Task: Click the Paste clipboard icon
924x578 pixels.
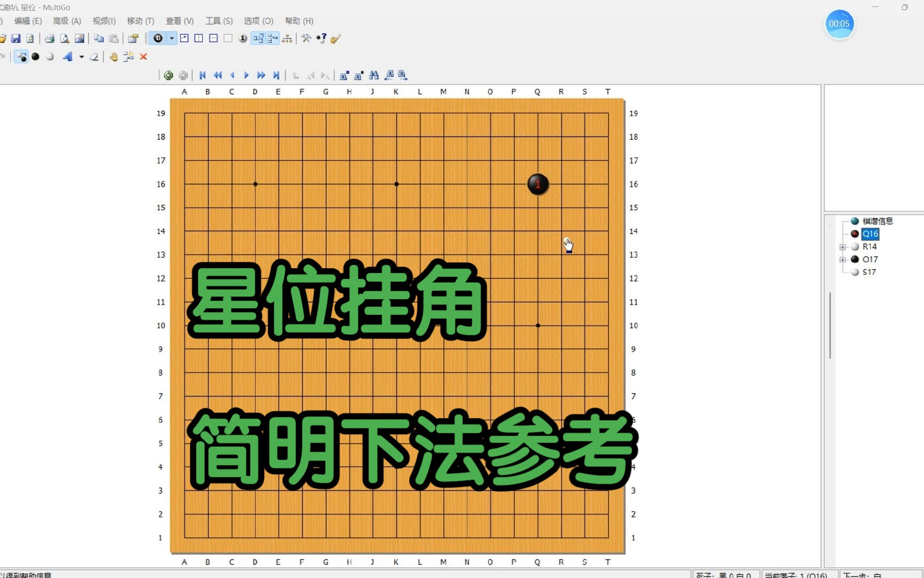Action: [x=114, y=39]
